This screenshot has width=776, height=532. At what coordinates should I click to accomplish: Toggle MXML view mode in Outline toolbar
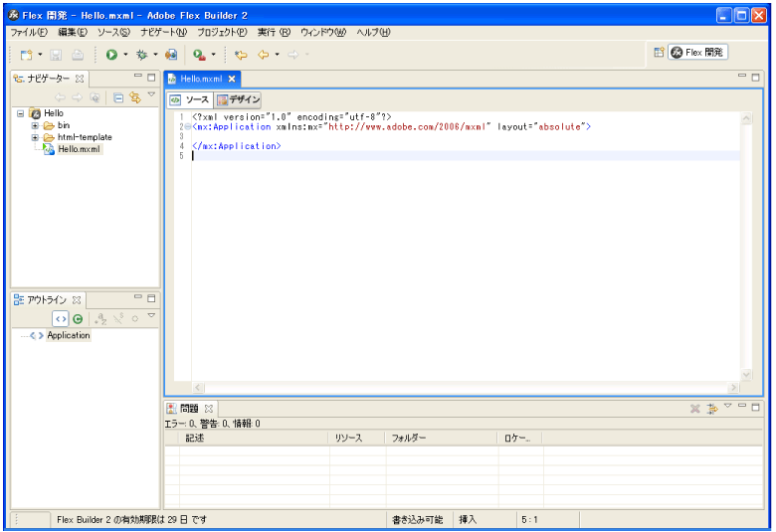pyautogui.click(x=61, y=319)
